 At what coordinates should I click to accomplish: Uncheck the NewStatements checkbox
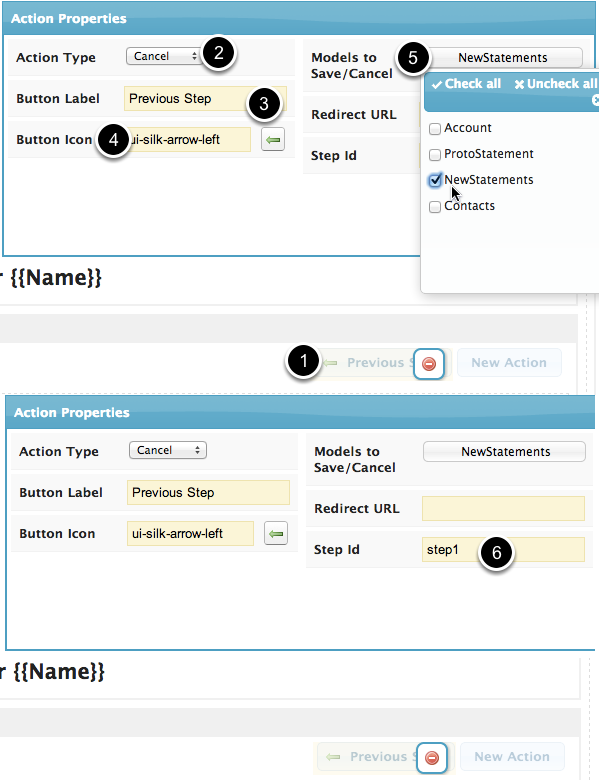[435, 180]
